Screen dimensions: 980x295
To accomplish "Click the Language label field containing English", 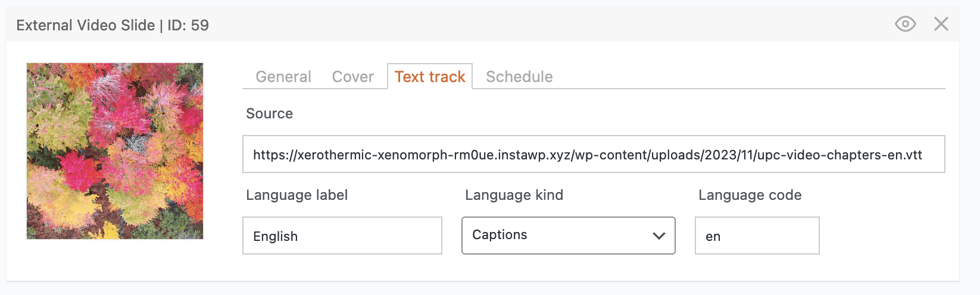I will click(342, 236).
